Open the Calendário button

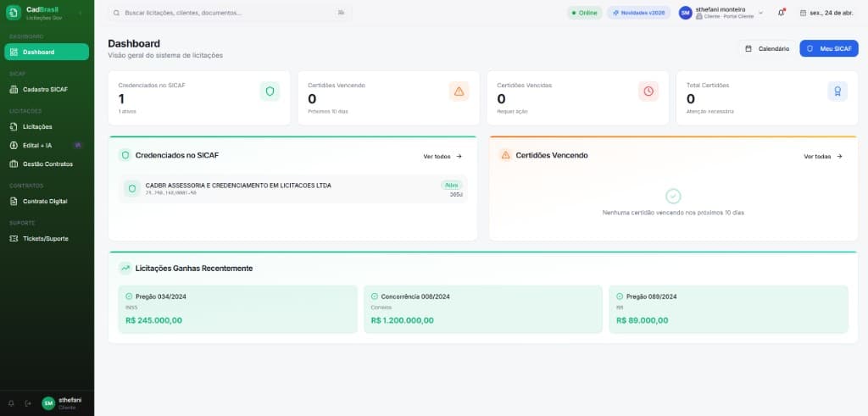click(x=767, y=48)
